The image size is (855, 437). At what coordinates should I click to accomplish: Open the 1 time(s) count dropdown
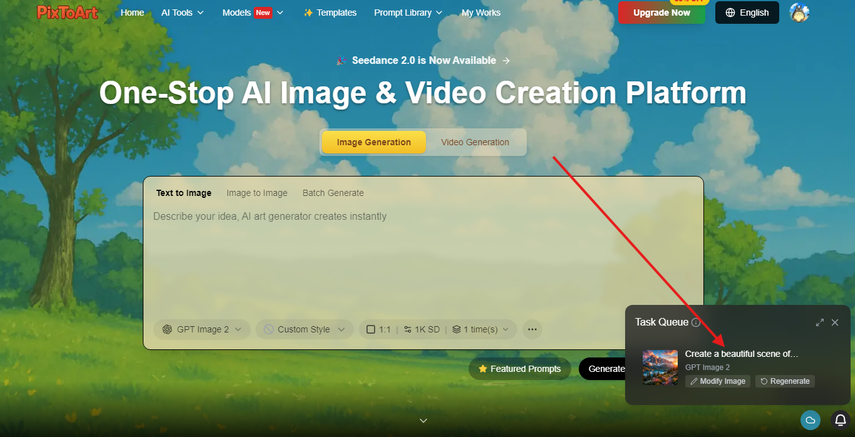pos(480,330)
